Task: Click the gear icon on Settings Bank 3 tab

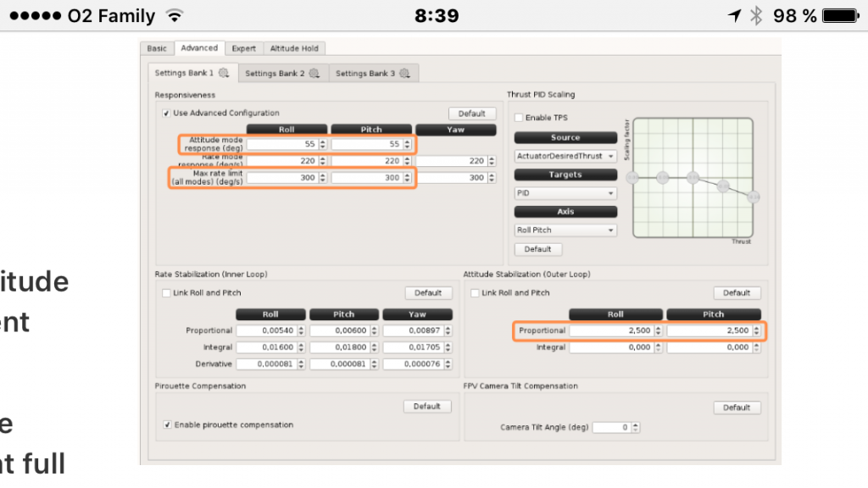Action: (404, 74)
